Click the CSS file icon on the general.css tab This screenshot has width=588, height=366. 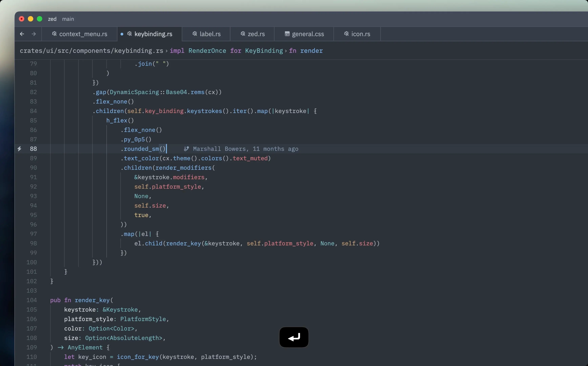287,34
